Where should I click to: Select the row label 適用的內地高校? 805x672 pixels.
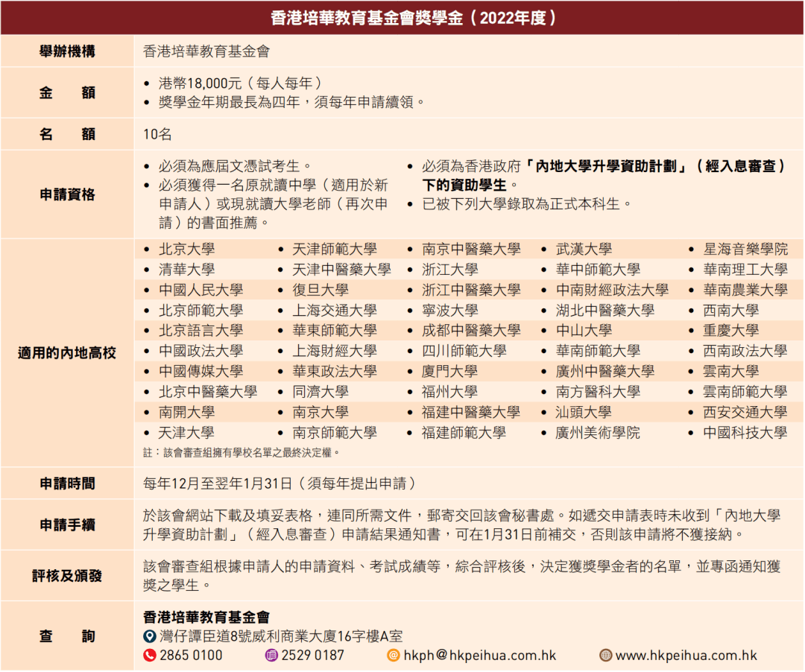point(67,353)
